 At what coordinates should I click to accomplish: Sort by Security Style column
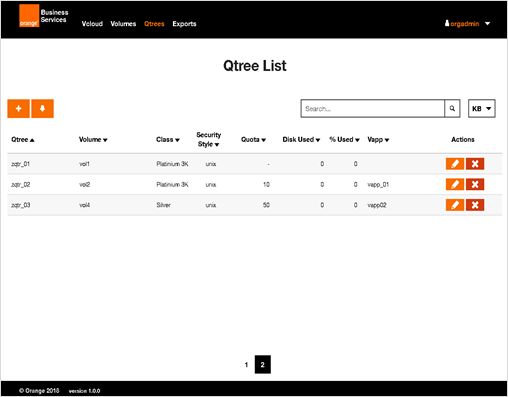coord(208,140)
